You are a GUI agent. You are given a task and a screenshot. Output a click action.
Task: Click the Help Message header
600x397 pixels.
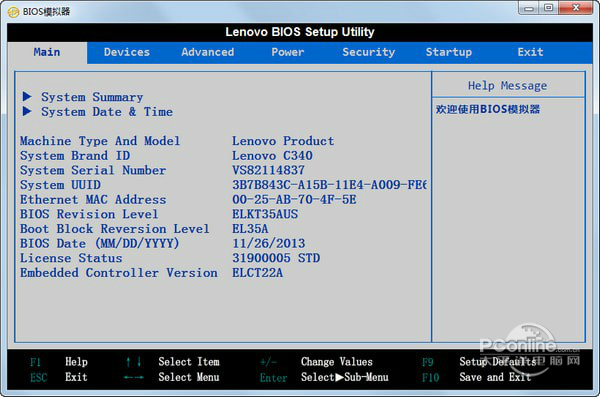tap(507, 85)
